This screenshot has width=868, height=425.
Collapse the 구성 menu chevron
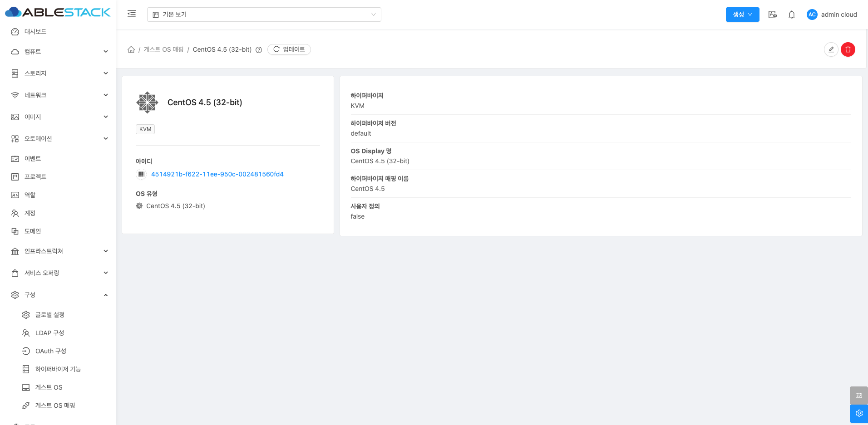[106, 295]
